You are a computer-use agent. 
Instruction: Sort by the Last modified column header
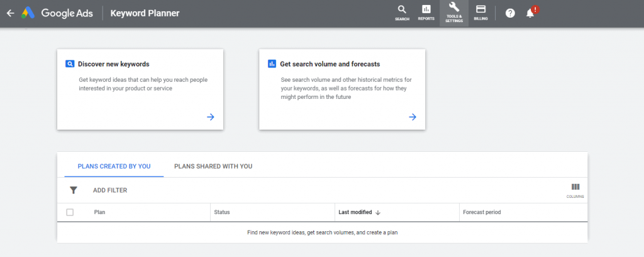coord(355,212)
